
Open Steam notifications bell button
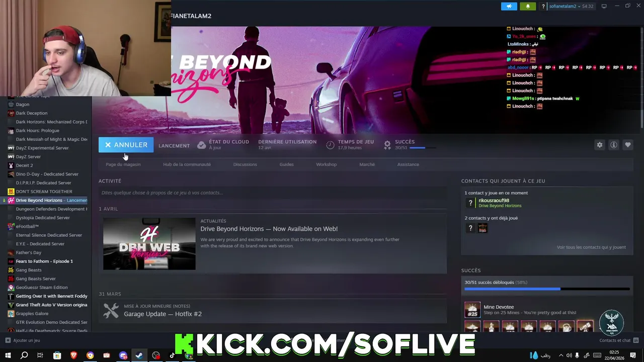[528, 6]
